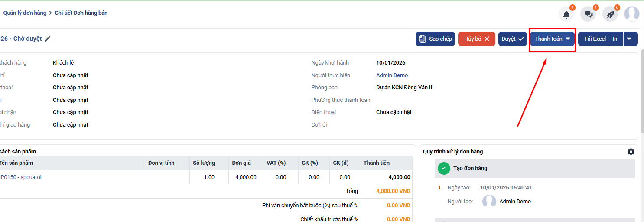Click the Sao chép copy button
The image size is (644, 222).
point(435,39)
